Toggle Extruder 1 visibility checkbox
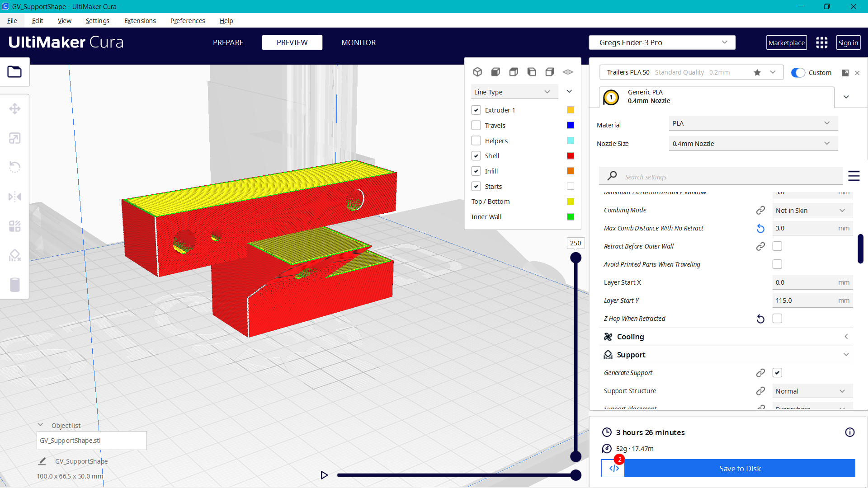This screenshot has width=868, height=488. click(x=476, y=110)
